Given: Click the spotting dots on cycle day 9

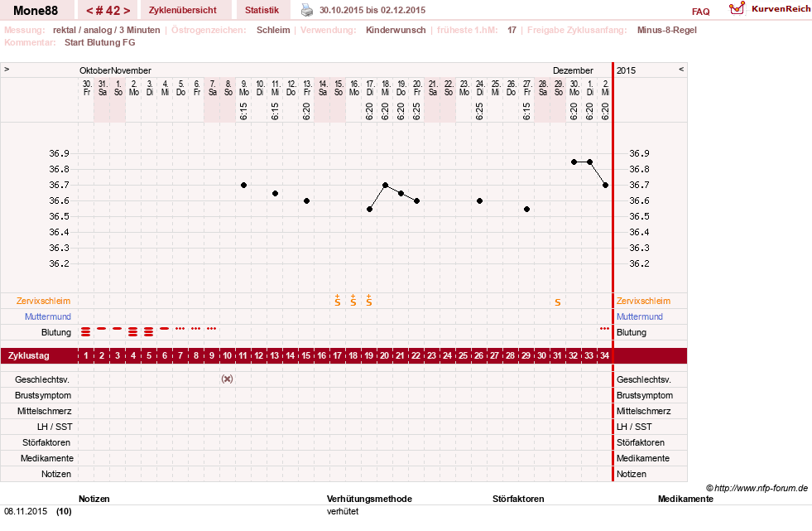Looking at the screenshot, I should tap(211, 328).
